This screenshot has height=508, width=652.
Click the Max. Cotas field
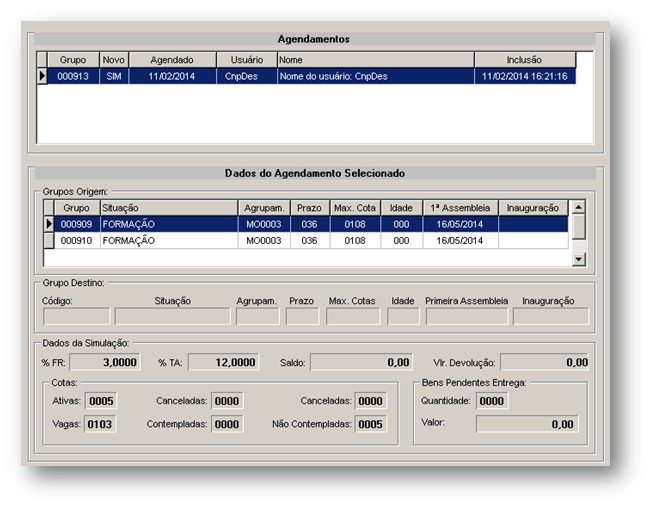click(x=353, y=316)
